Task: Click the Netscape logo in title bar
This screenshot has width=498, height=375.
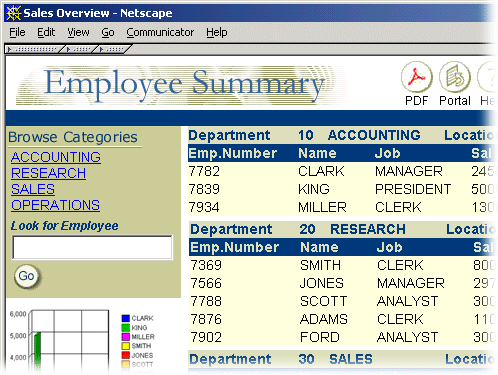Action: coord(14,13)
